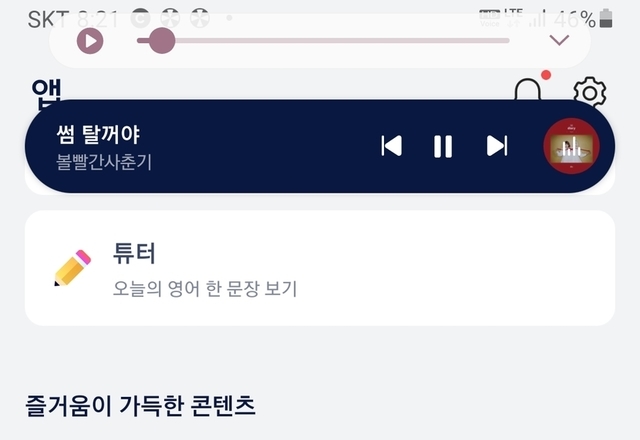
Task: Open the 튜터 card title
Action: tap(134, 253)
